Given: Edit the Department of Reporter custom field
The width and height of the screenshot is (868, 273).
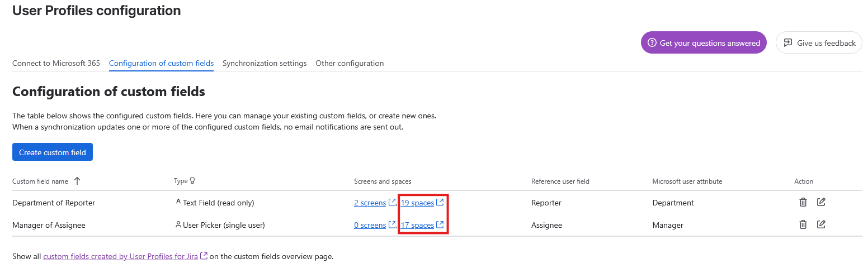Looking at the screenshot, I should coord(821,202).
